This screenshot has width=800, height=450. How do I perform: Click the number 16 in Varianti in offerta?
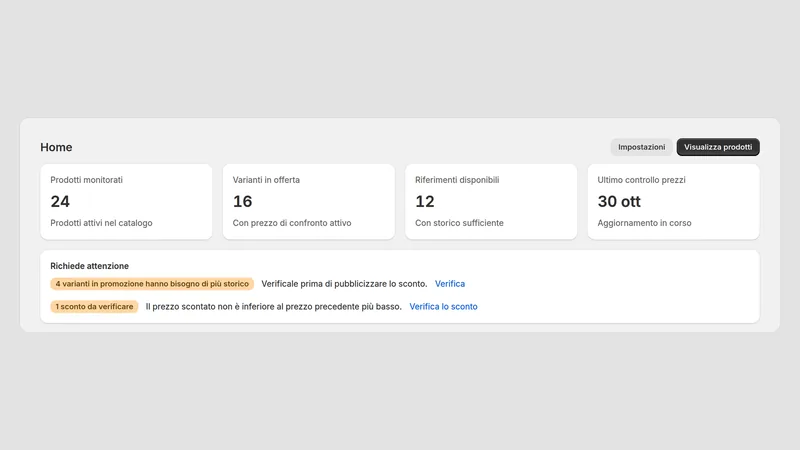[x=242, y=202]
